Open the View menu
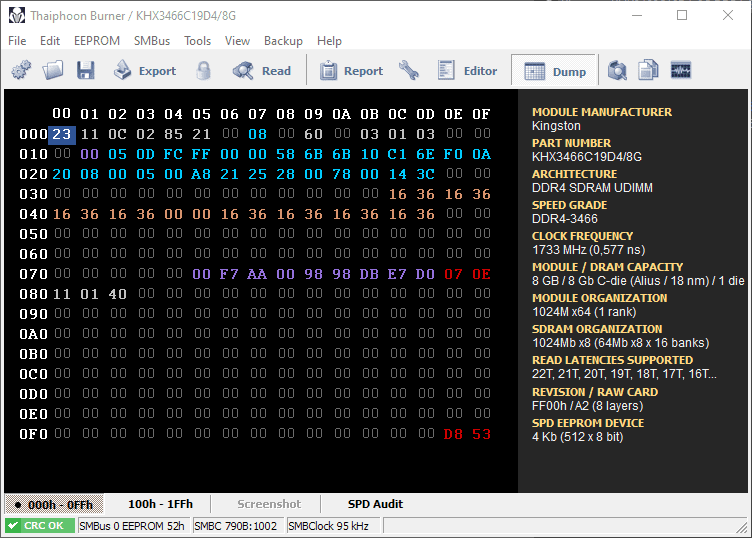Screen dimensions: 752x538 coord(237,41)
